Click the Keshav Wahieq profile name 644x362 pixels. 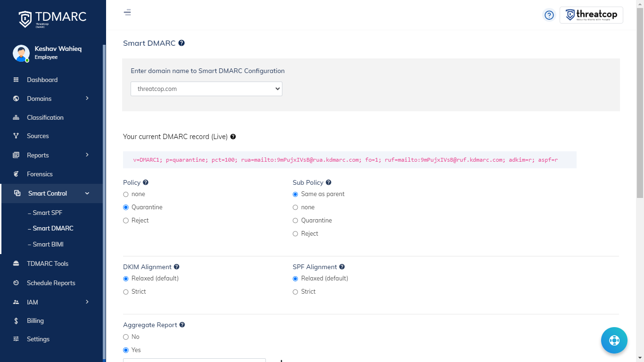(58, 49)
